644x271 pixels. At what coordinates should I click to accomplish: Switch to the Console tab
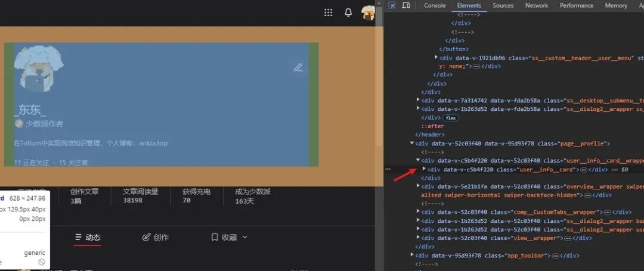click(435, 5)
